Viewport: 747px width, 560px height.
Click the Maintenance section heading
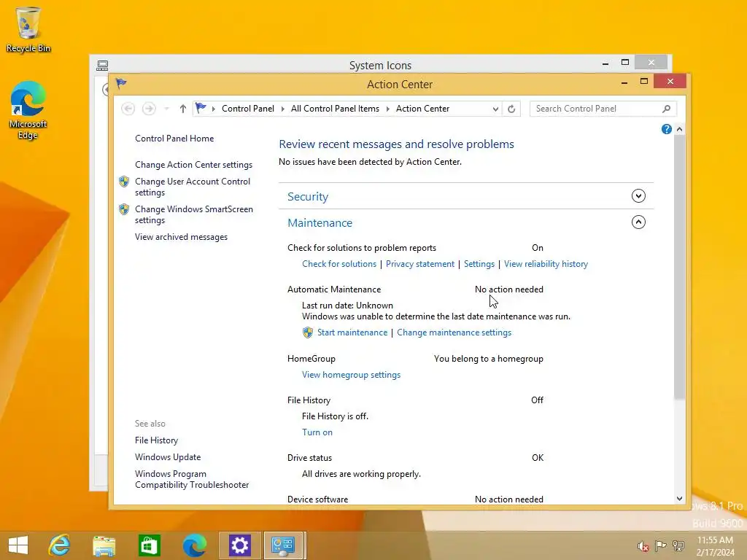coord(320,223)
